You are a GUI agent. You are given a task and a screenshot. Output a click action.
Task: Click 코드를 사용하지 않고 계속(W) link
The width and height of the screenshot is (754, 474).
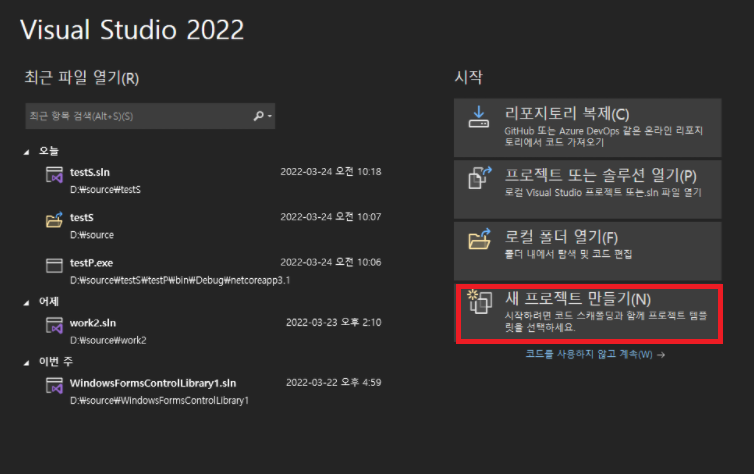tap(595, 354)
